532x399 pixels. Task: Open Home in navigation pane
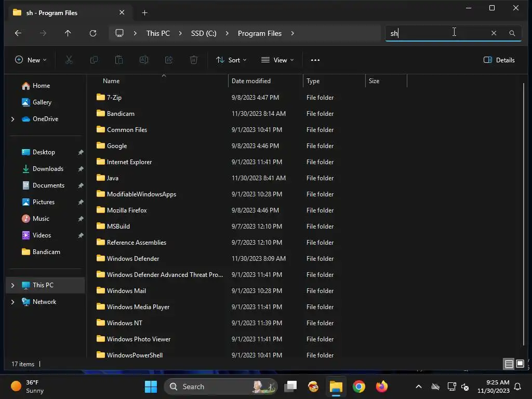point(41,86)
